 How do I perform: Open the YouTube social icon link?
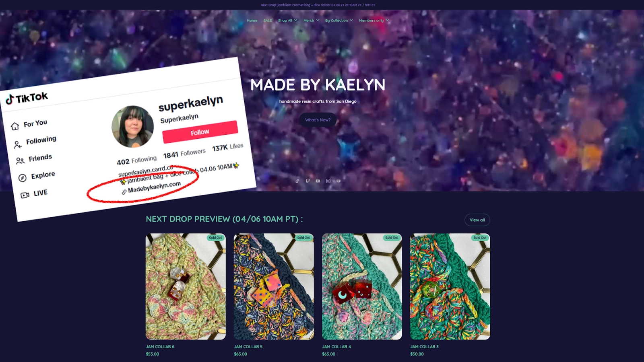pyautogui.click(x=318, y=181)
